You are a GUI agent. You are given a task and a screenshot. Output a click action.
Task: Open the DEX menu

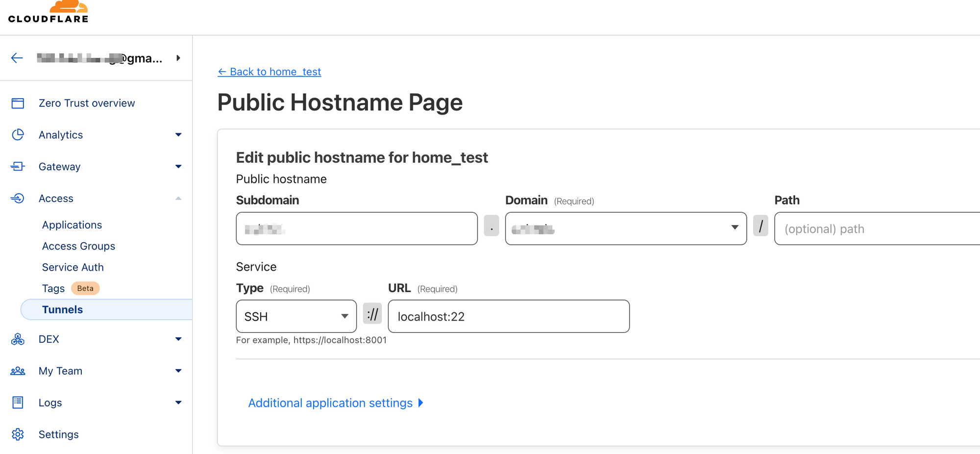click(x=49, y=339)
